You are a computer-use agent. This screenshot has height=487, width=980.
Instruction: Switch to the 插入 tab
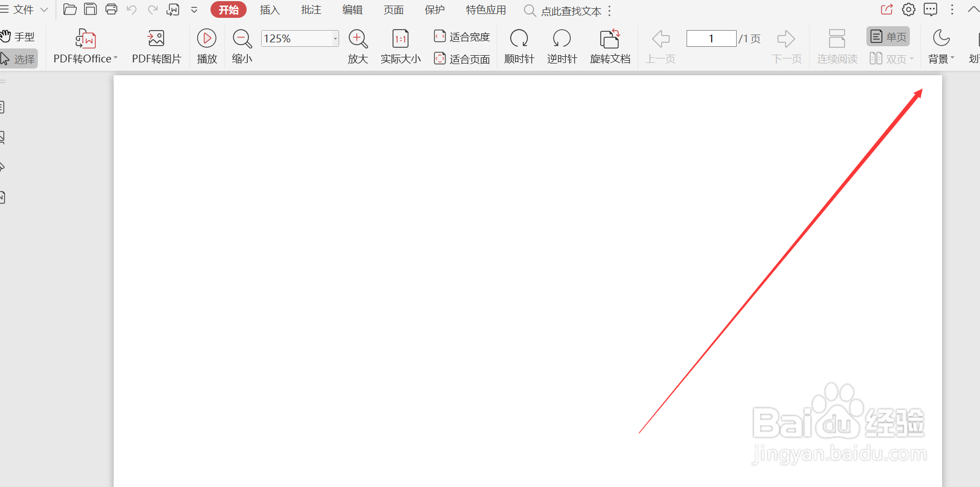click(269, 10)
